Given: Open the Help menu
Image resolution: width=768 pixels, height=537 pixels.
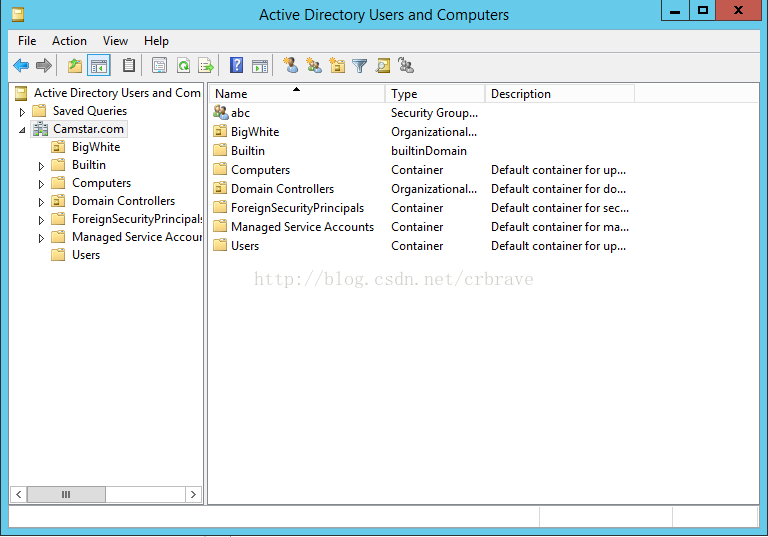Looking at the screenshot, I should (156, 41).
